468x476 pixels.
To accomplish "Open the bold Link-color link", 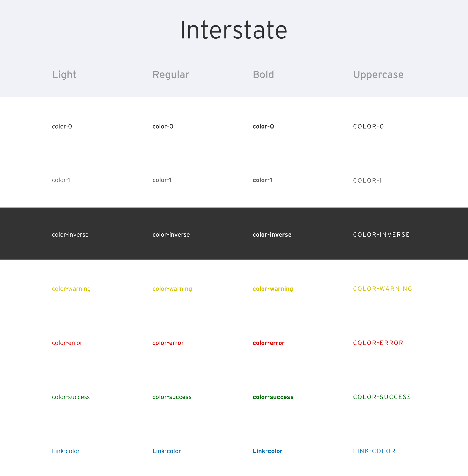I will 267,451.
